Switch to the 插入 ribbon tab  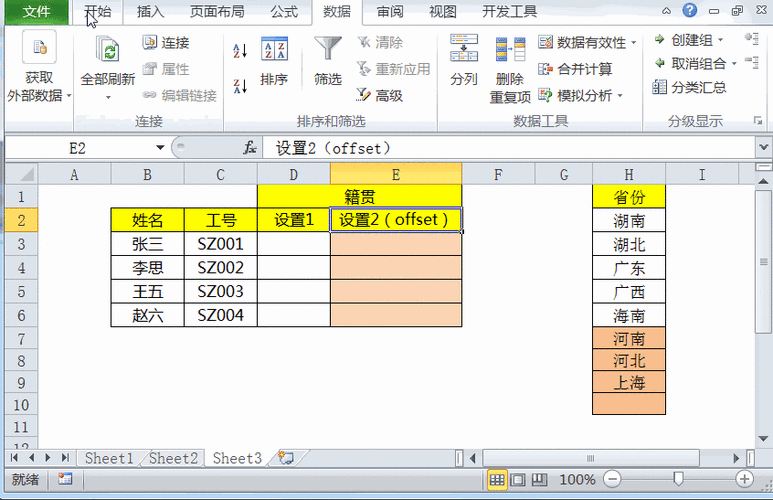point(150,11)
